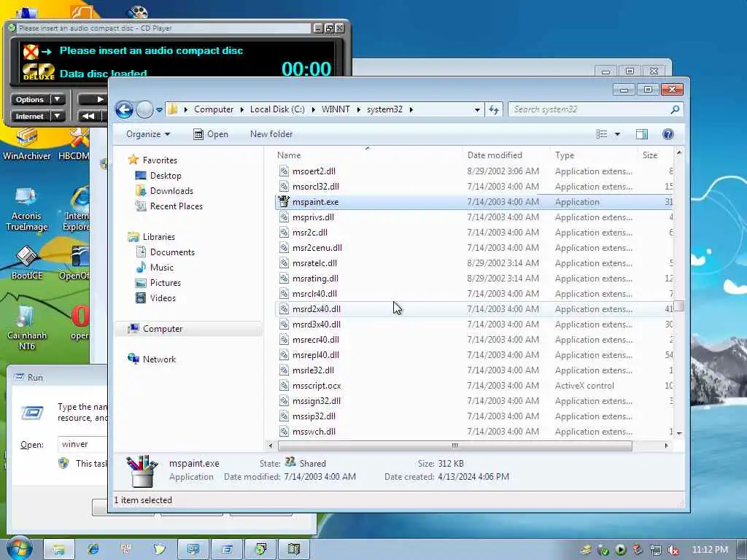Open the Pictures library

click(166, 283)
